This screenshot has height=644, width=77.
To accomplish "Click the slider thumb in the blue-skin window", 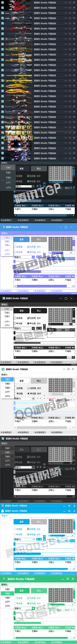I will pyautogui.click(x=14, y=262).
